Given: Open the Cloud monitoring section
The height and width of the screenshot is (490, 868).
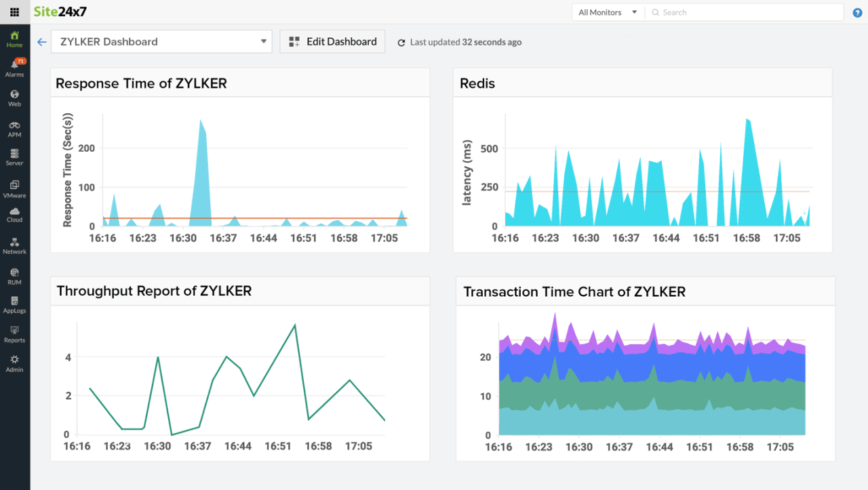Looking at the screenshot, I should point(14,216).
